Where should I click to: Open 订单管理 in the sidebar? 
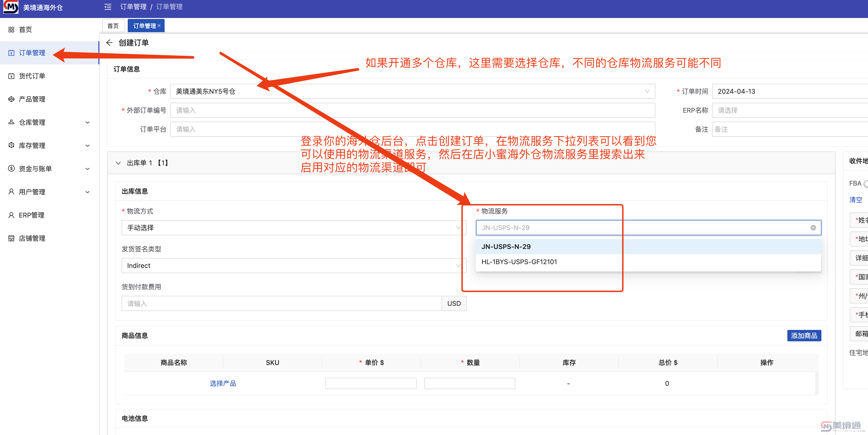(49, 53)
